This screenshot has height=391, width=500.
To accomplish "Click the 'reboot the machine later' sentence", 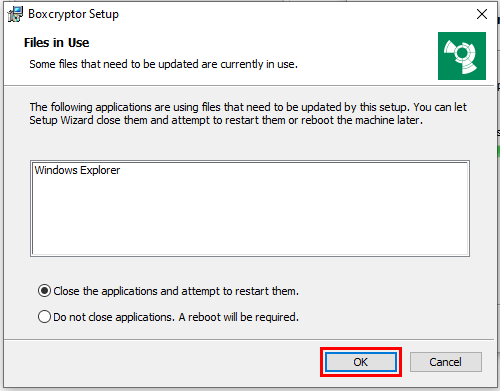I will (x=362, y=120).
